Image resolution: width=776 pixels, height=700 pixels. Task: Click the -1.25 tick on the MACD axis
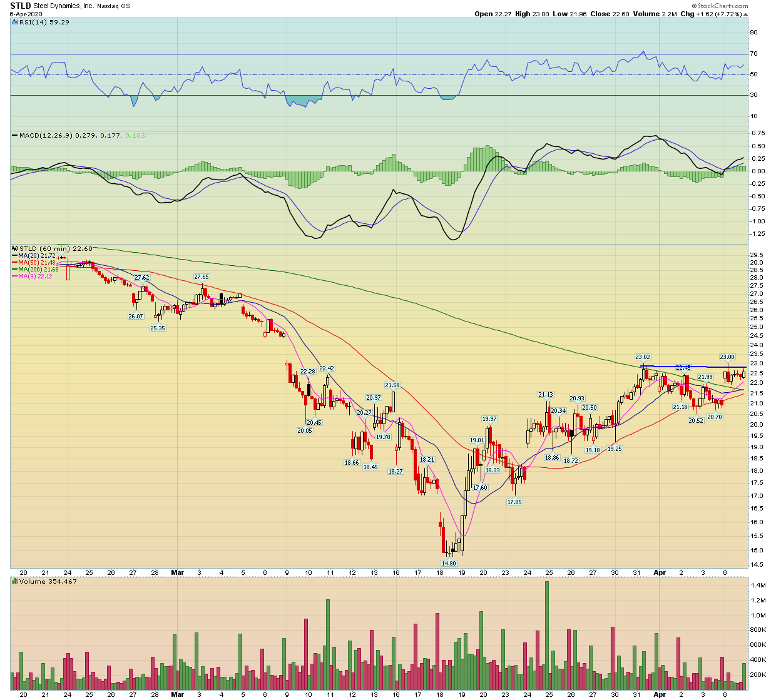click(757, 234)
